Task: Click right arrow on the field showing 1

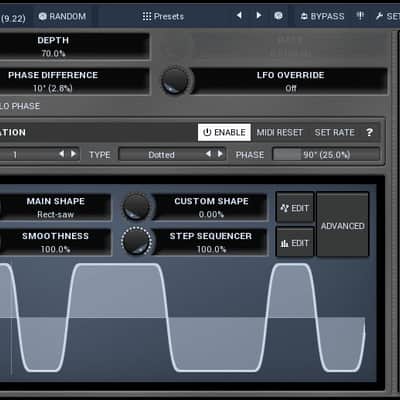Action: [73, 154]
